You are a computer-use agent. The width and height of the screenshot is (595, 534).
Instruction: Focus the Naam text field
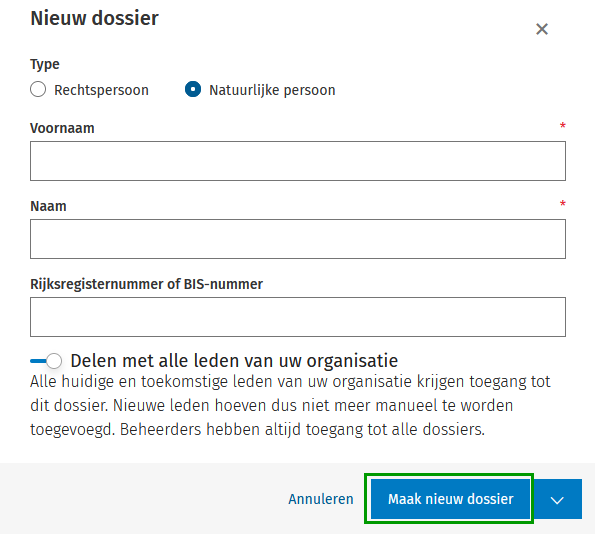(x=298, y=239)
